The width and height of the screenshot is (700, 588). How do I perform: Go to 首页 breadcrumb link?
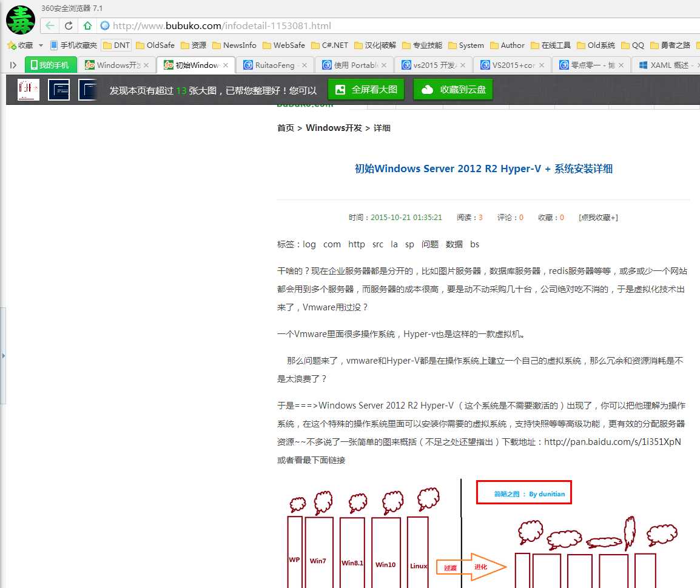(286, 128)
